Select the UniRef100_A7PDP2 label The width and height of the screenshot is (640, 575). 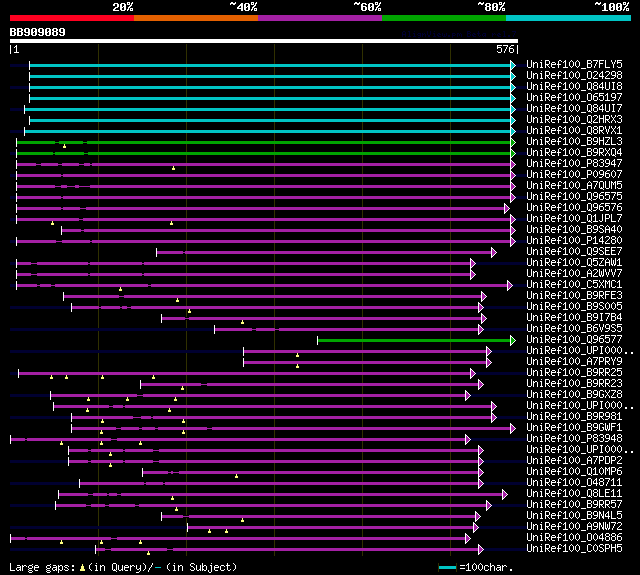pyautogui.click(x=574, y=461)
